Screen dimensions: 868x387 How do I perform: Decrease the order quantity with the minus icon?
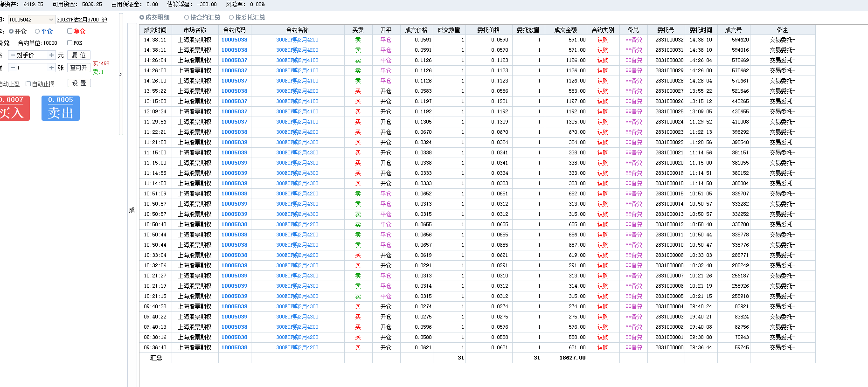coord(13,68)
